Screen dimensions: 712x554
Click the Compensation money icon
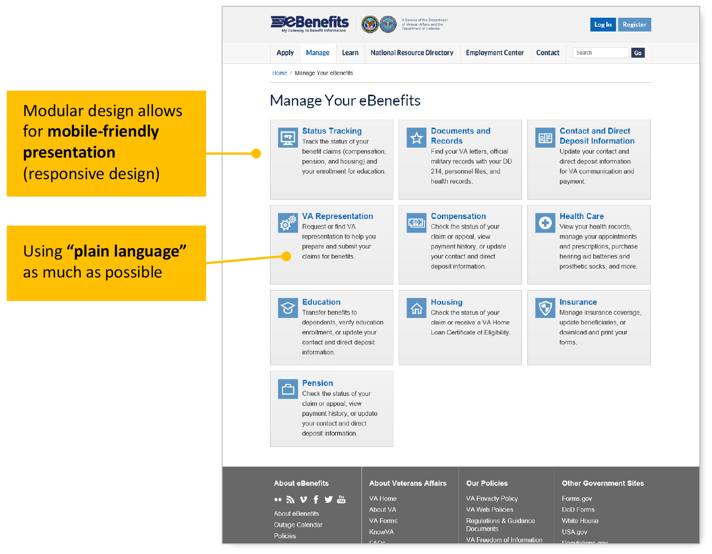click(416, 223)
